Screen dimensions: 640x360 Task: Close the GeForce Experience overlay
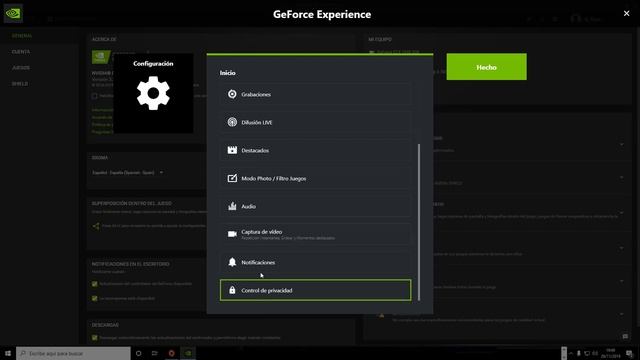627,13
